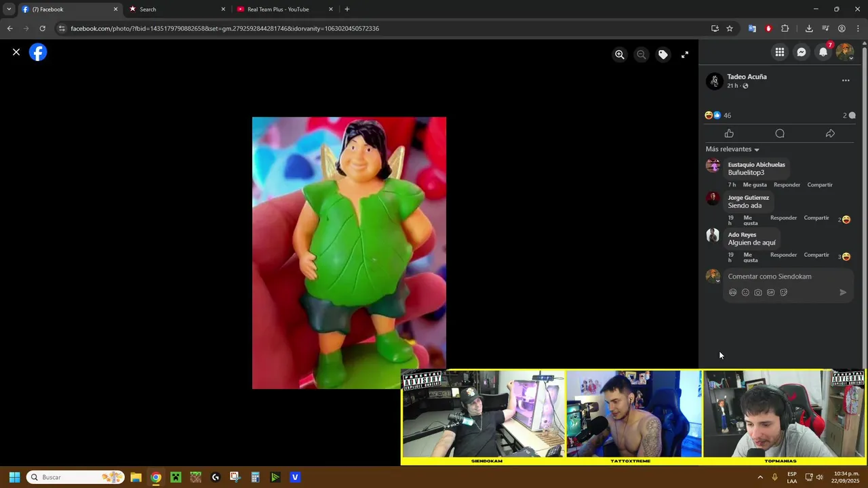Go to Facebook home via the logo
The height and width of the screenshot is (488, 868).
pyautogui.click(x=38, y=52)
